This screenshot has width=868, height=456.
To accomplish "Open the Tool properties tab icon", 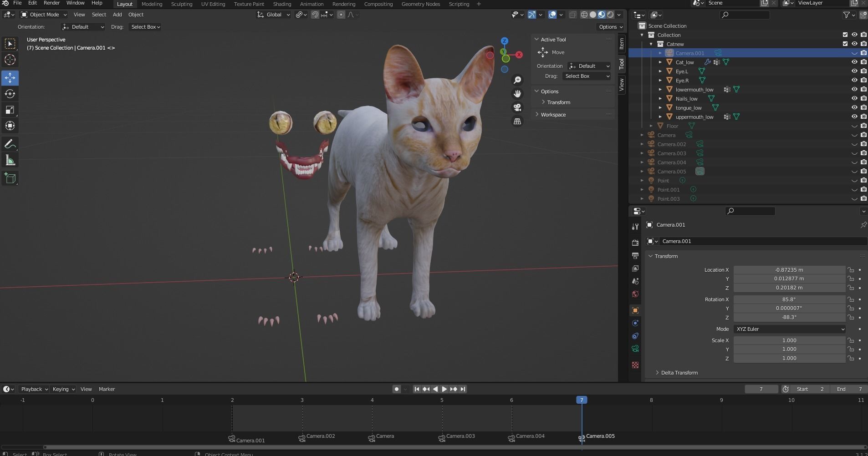I will coord(635,226).
